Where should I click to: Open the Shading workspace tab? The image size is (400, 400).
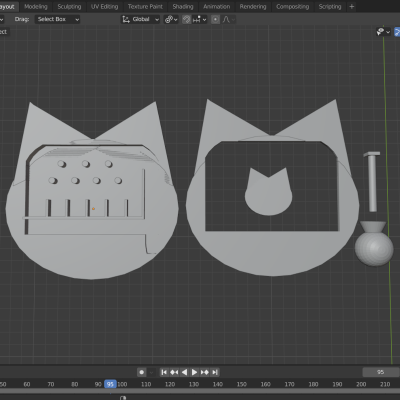[x=183, y=7]
